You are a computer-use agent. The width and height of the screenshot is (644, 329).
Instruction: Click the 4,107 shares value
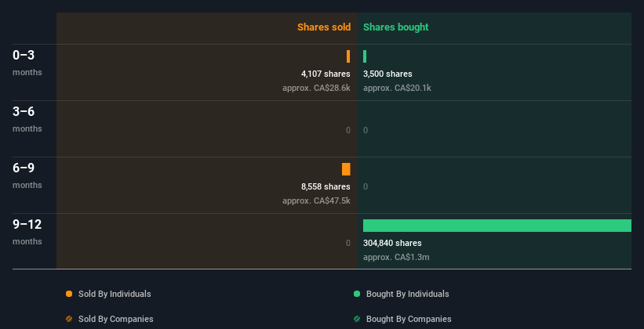tap(326, 74)
